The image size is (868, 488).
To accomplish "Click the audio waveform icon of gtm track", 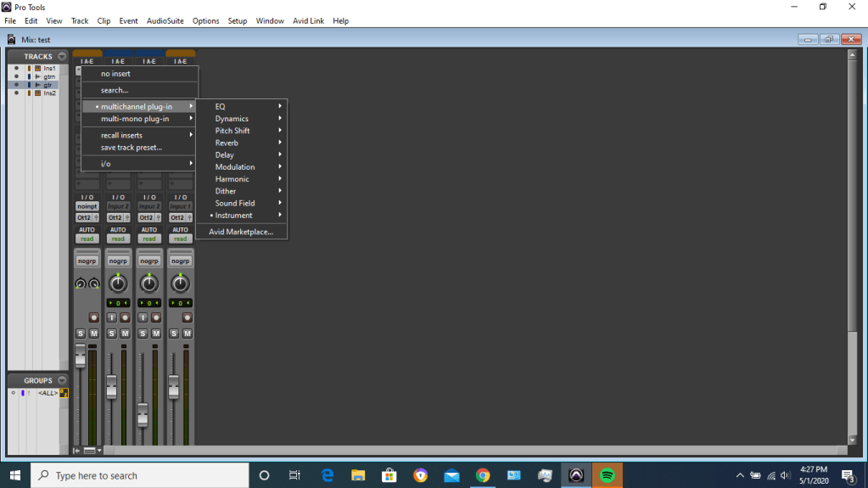I will point(38,76).
